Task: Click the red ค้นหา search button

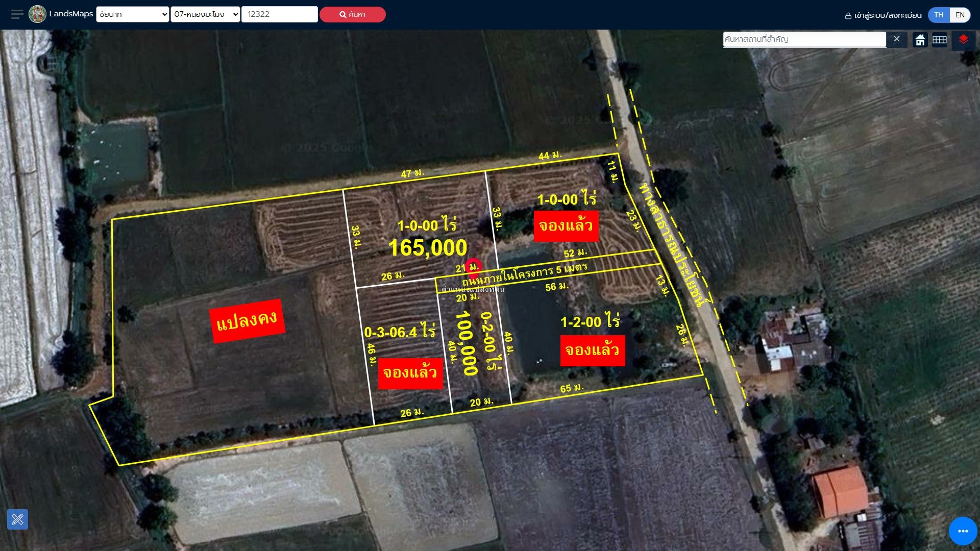Action: tap(352, 14)
